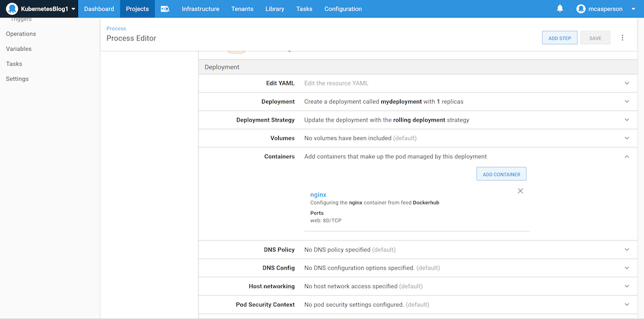The height and width of the screenshot is (319, 644).
Task: Expand the Edit YAML section
Action: (627, 83)
